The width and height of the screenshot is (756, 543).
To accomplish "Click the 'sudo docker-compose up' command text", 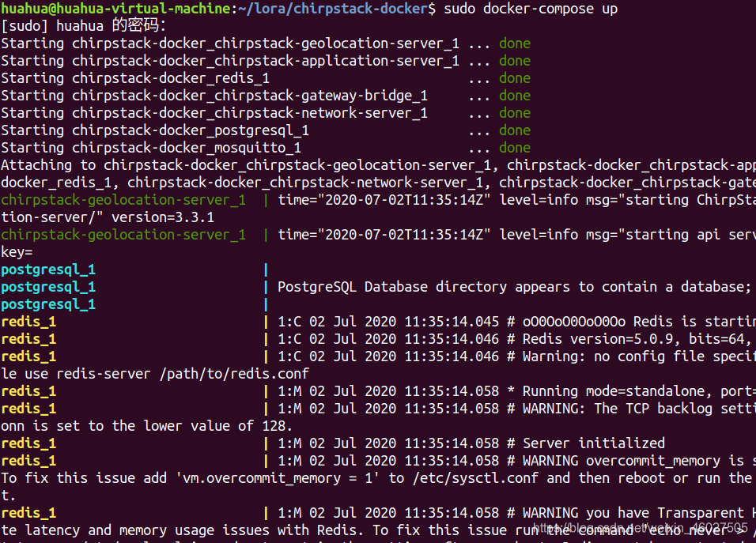I will 531,9.
